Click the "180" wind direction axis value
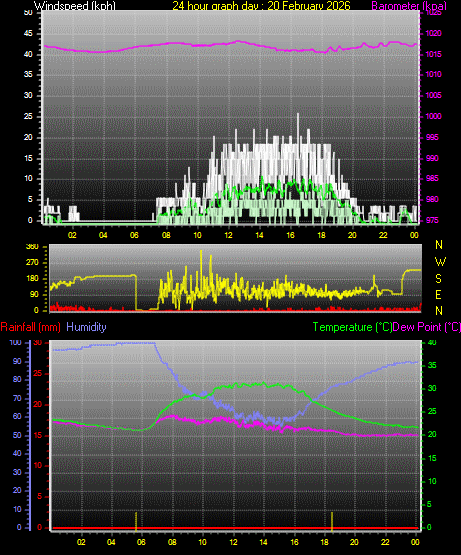461x555 pixels. click(x=32, y=278)
